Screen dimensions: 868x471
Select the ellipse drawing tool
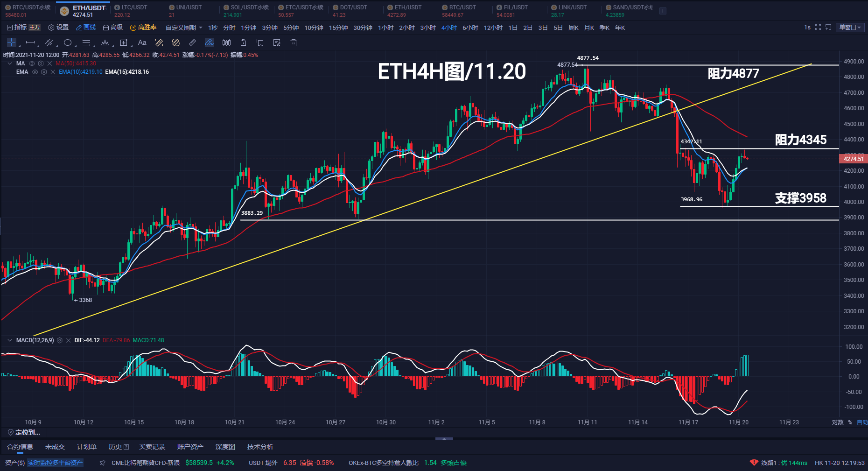(x=68, y=43)
